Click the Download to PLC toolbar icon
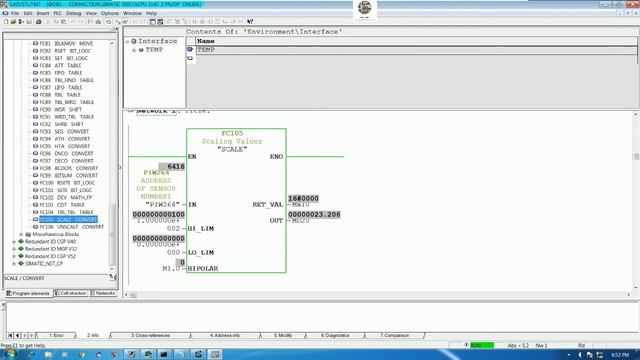The image size is (640, 360). point(98,22)
